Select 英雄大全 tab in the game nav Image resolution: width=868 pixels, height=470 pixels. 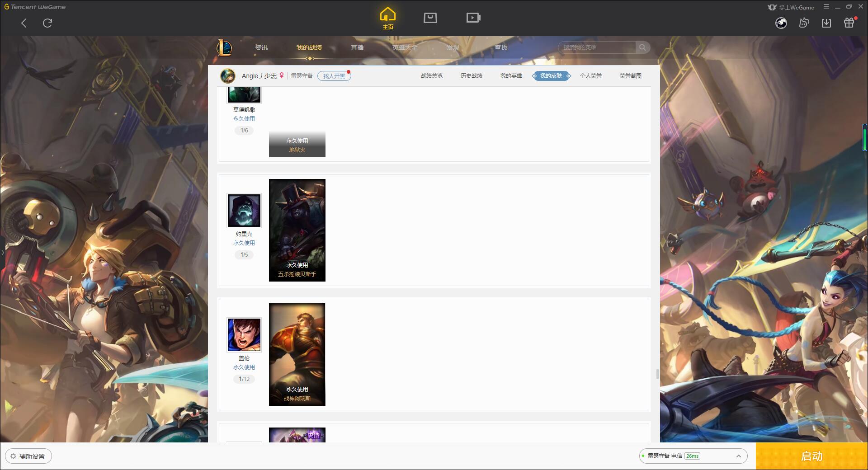[x=405, y=47]
